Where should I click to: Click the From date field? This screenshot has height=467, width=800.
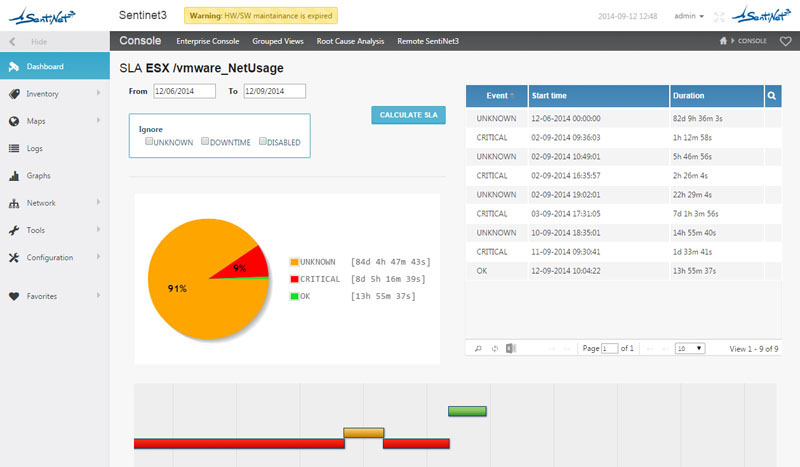[x=184, y=91]
